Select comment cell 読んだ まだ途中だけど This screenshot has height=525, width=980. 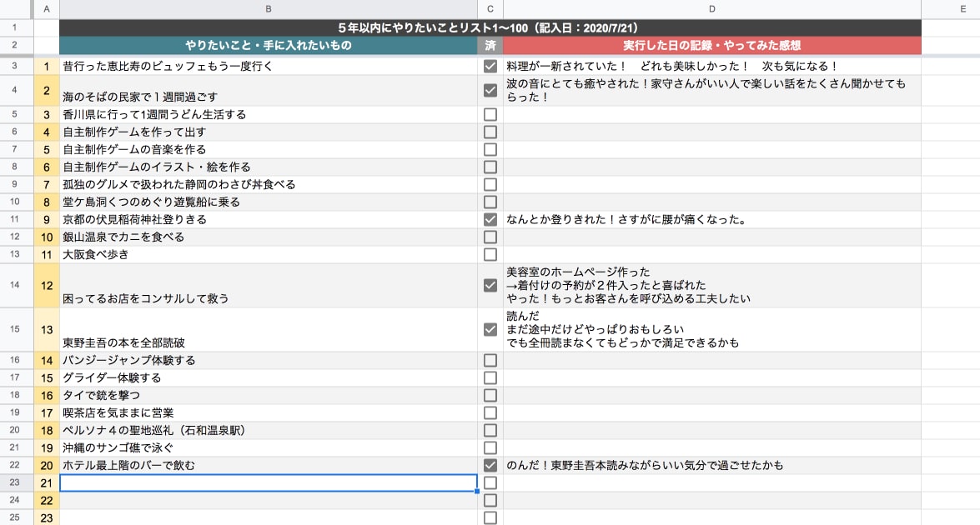coord(712,330)
